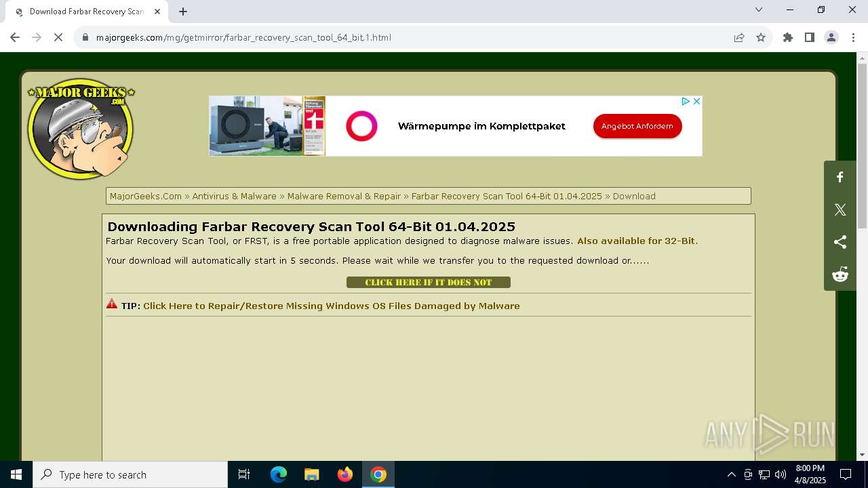This screenshot has height=488, width=868.
Task: Click the scrollbar up arrow
Action: (862, 58)
